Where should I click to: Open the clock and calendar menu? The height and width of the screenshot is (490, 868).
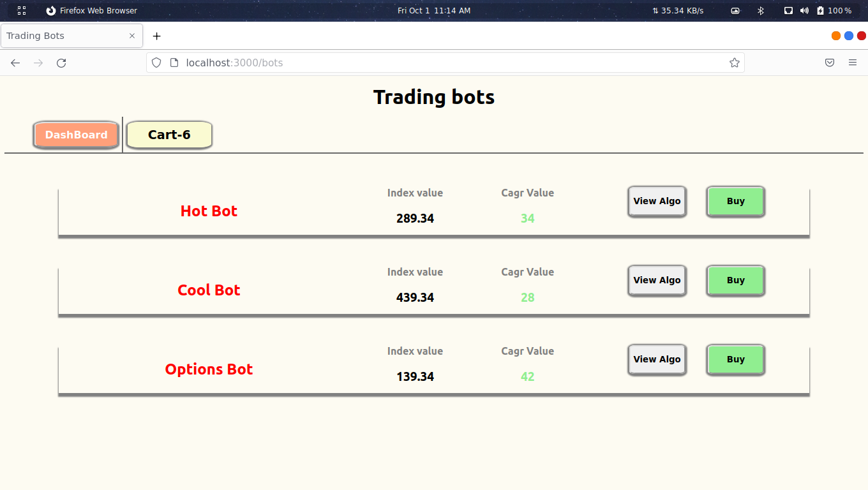[x=434, y=10]
